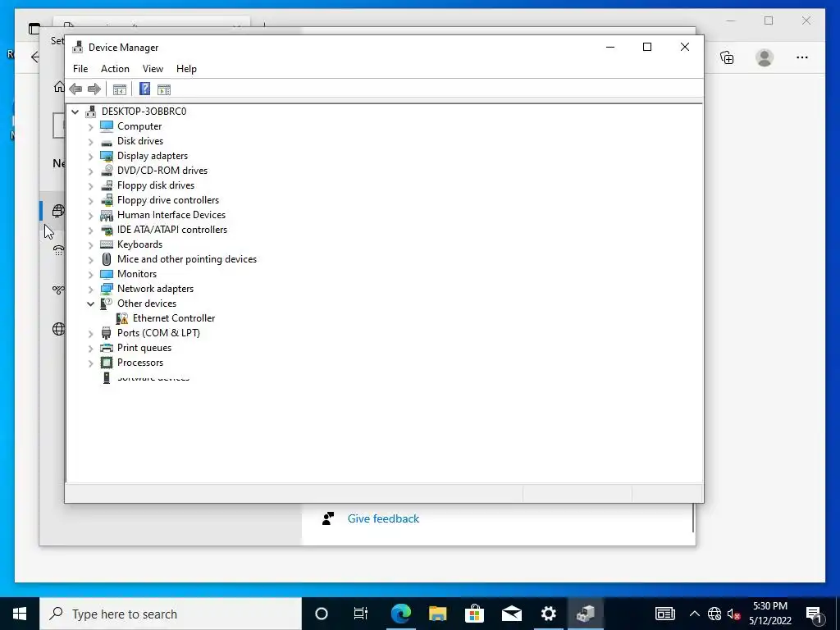Select the Human Interface Devices label
The width and height of the screenshot is (840, 630).
click(x=171, y=215)
